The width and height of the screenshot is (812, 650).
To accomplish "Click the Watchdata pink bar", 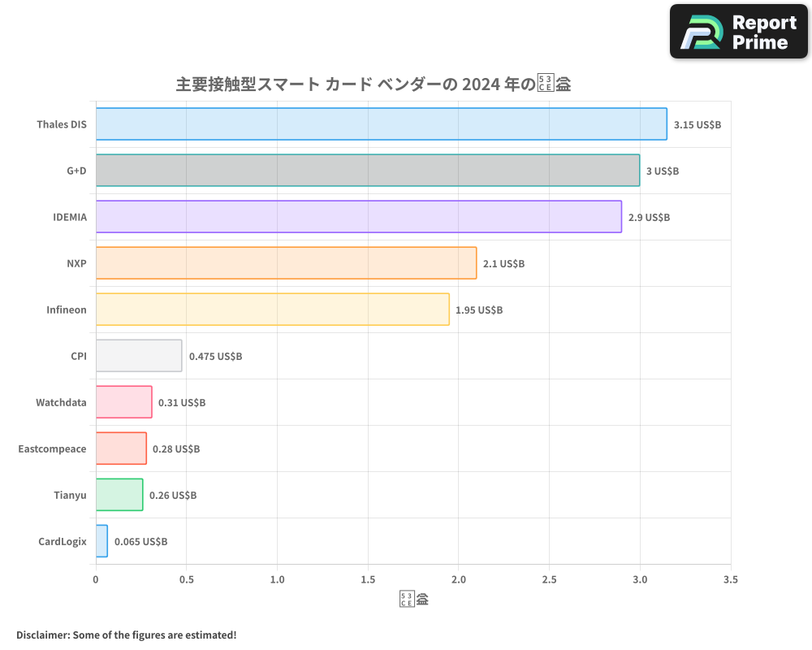I will tap(123, 401).
